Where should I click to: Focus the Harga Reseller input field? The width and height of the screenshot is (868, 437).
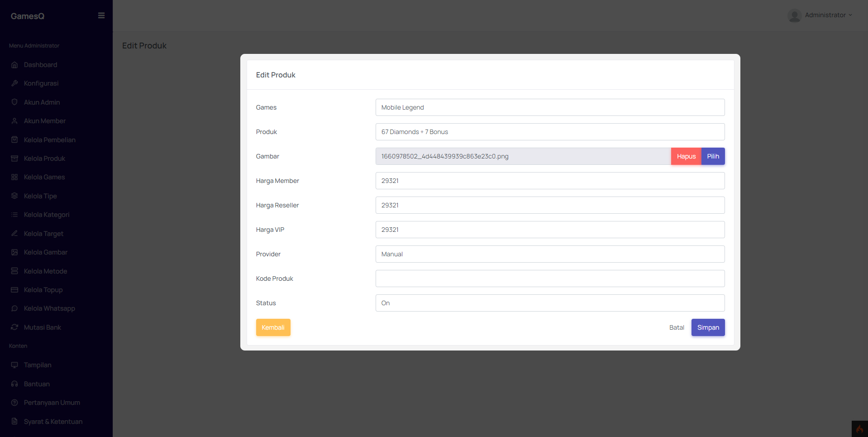pyautogui.click(x=550, y=205)
